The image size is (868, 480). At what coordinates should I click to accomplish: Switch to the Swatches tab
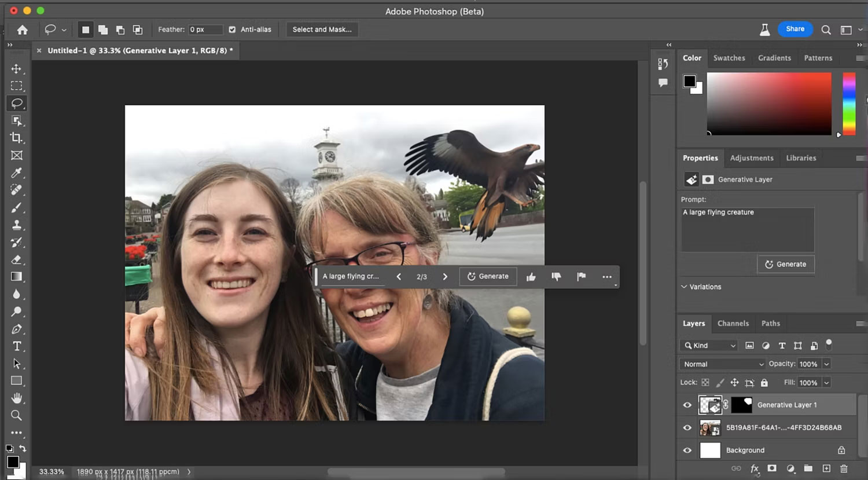tap(729, 58)
